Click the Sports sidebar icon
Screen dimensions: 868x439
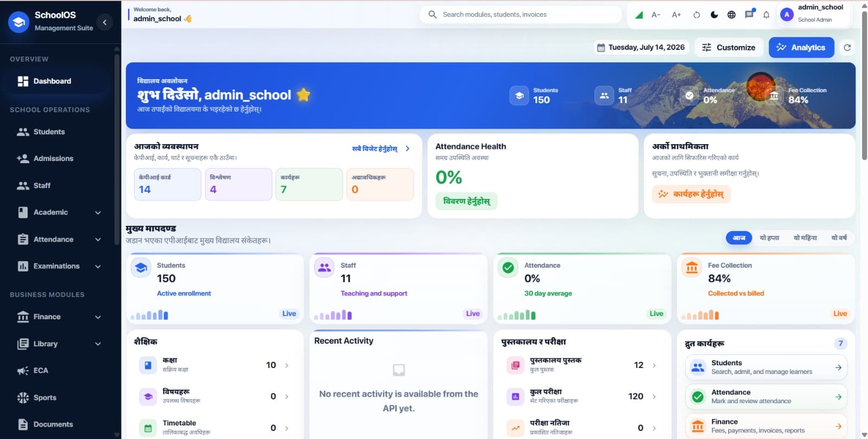pyautogui.click(x=23, y=398)
